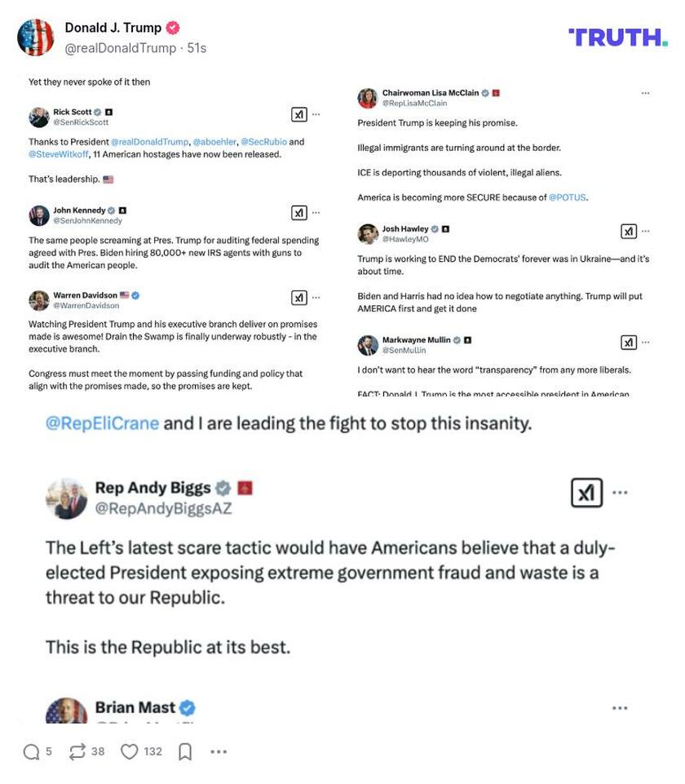Like the post with heart icon
Viewport: 685px width, 784px height.
coord(130,751)
